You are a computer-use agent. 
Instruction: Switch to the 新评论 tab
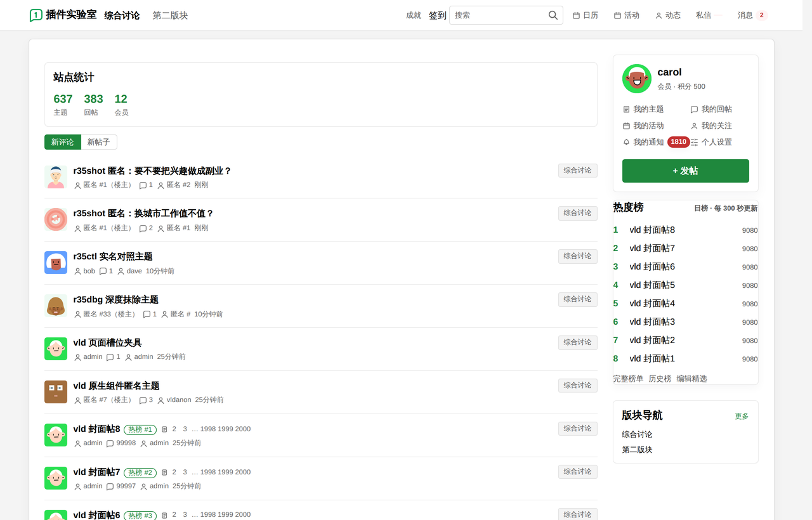(62, 142)
